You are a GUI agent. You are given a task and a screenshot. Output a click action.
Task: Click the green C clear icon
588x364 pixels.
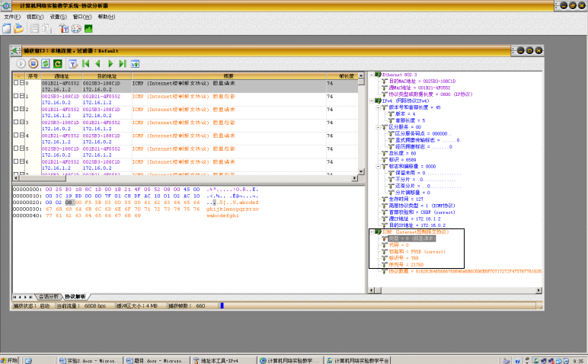coord(57,64)
